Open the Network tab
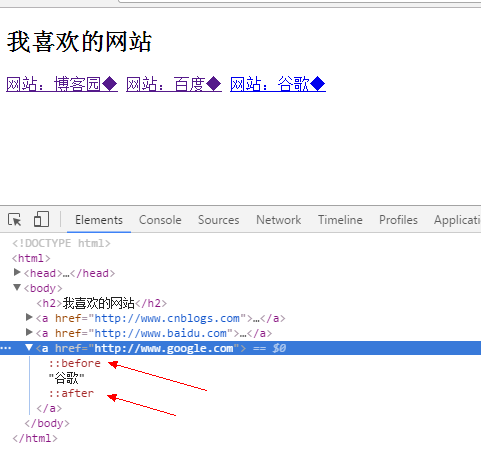481x449 pixels. coord(278,220)
